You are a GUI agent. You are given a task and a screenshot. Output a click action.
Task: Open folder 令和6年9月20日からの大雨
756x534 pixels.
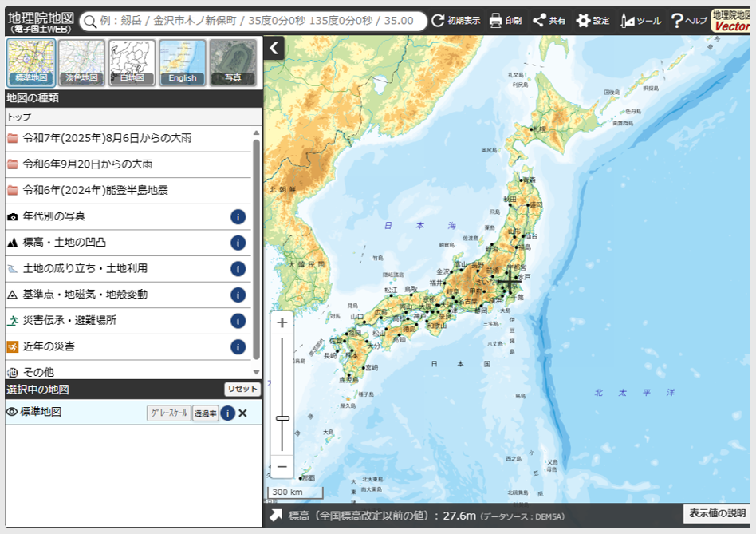click(128, 164)
